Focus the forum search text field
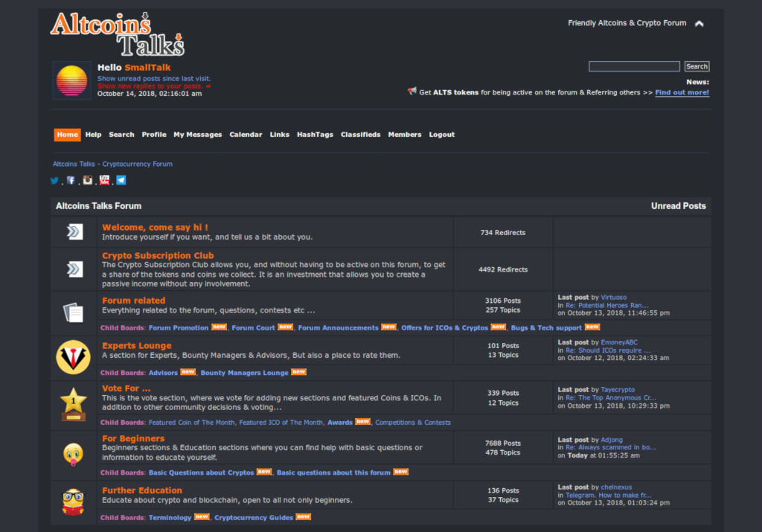 click(x=634, y=66)
